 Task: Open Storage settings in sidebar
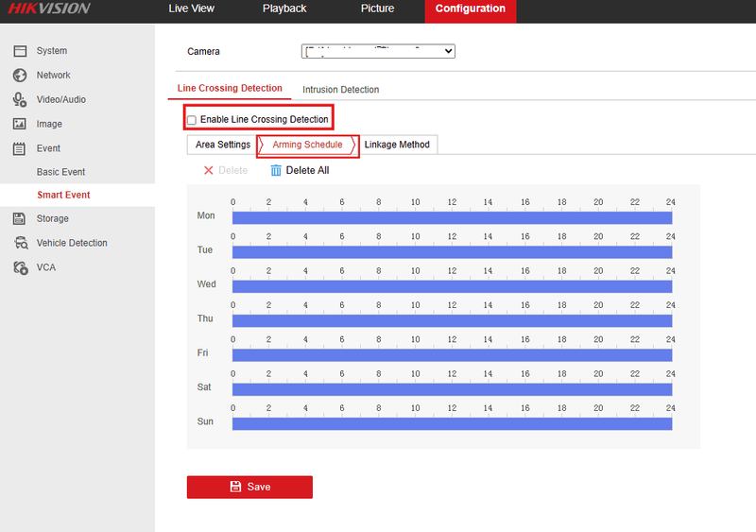53,218
